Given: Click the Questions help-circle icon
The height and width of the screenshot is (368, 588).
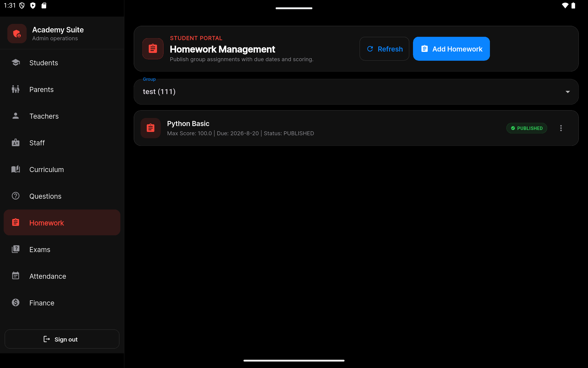Looking at the screenshot, I should pyautogui.click(x=16, y=196).
